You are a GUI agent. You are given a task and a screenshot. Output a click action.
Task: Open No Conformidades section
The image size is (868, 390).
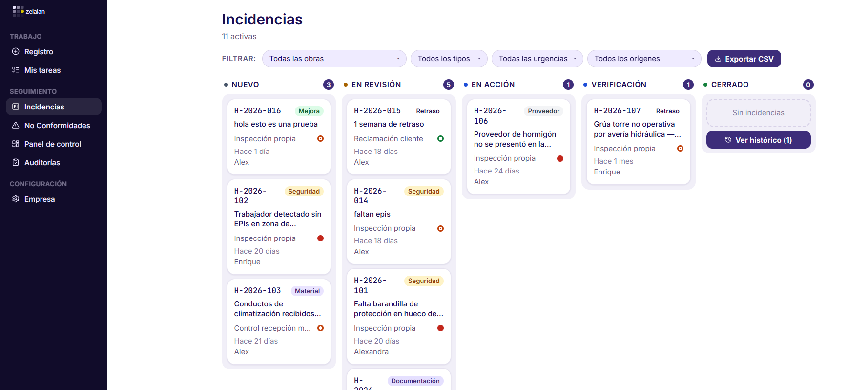point(54,125)
